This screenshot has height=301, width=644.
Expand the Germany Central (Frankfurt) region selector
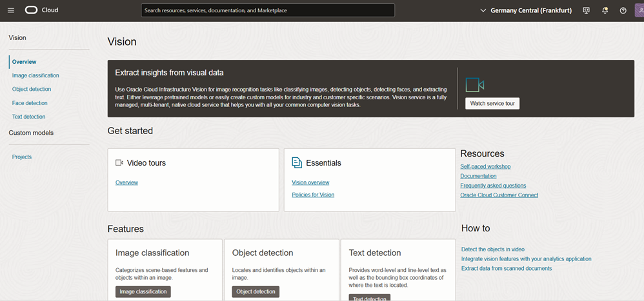tap(526, 10)
